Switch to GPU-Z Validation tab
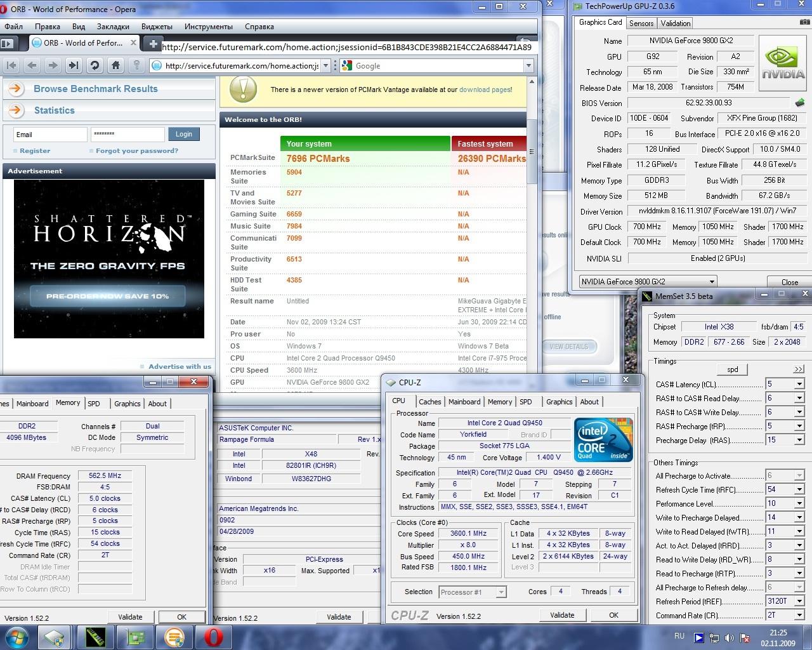This screenshot has height=650, width=812. pyautogui.click(x=676, y=23)
